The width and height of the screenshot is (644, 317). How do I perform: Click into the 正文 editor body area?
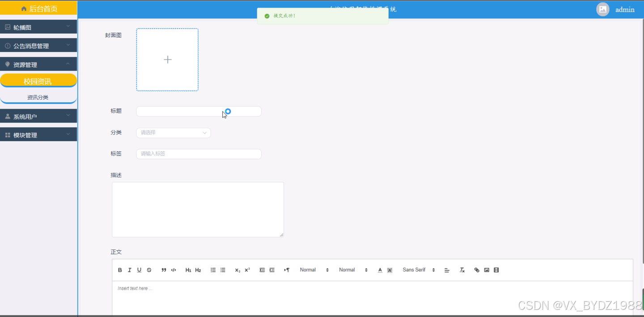373,298
